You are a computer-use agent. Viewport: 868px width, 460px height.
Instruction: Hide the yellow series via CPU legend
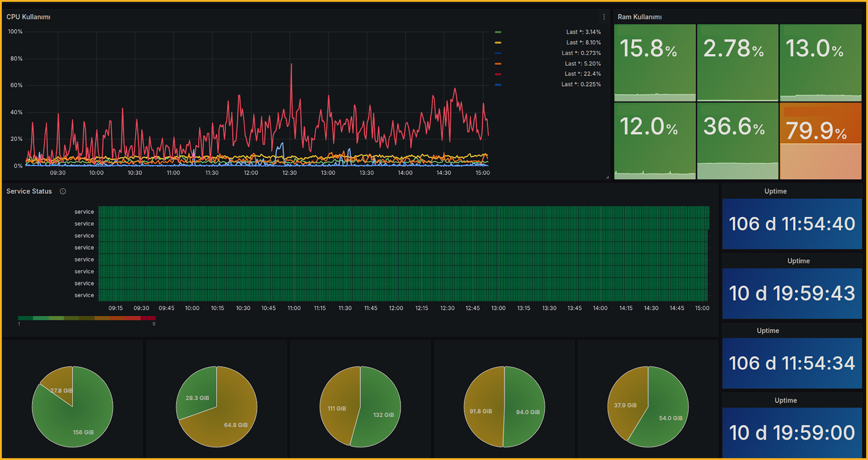coord(498,42)
